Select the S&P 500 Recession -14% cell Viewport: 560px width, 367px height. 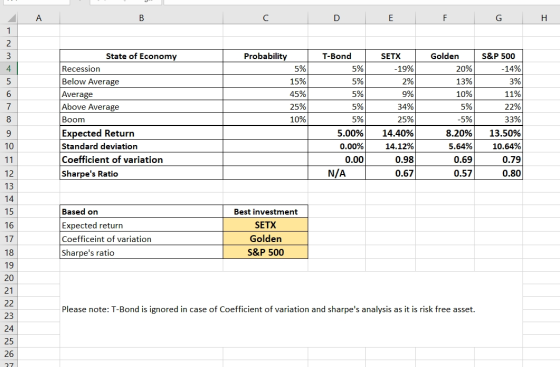(499, 69)
